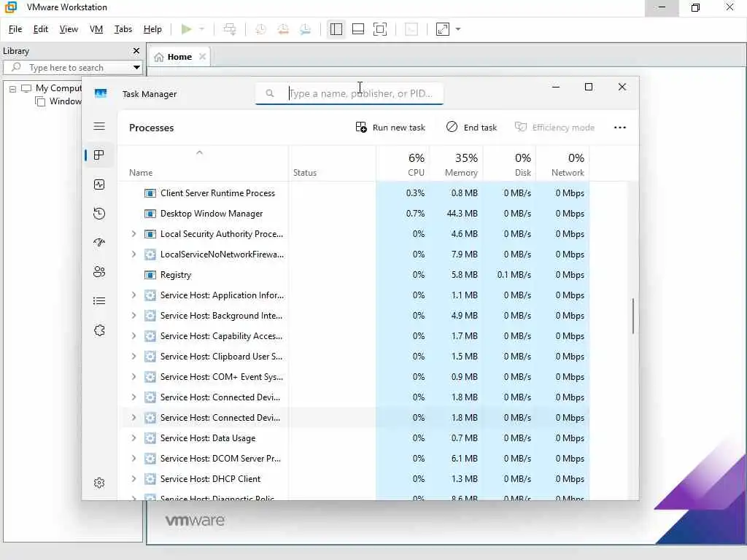The height and width of the screenshot is (560, 747).
Task: Open the stretch display dropdown arrow
Action: pos(458,29)
